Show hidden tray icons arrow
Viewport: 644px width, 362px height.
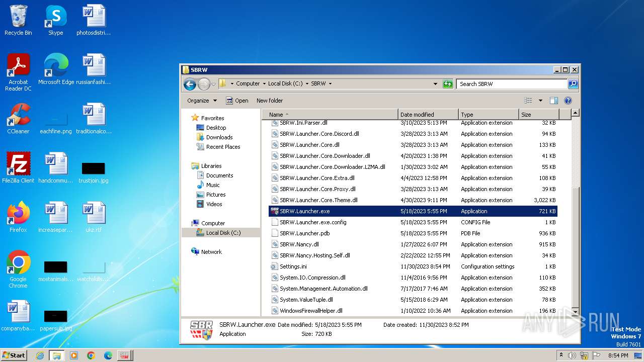pos(561,355)
